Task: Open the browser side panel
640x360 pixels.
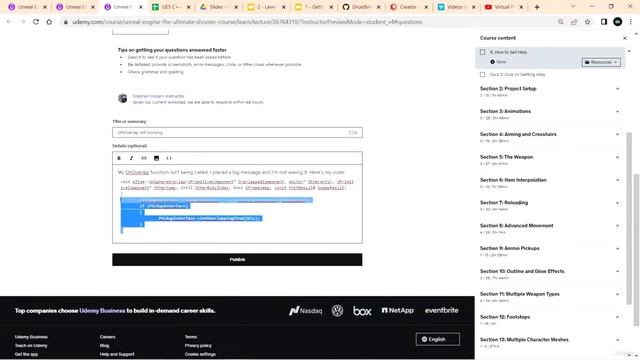Action: point(604,22)
